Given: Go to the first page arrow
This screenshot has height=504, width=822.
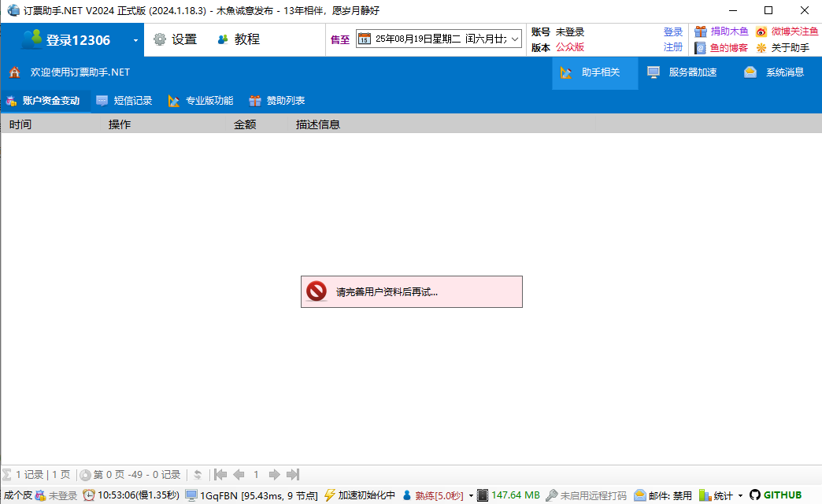Looking at the screenshot, I should click(220, 475).
